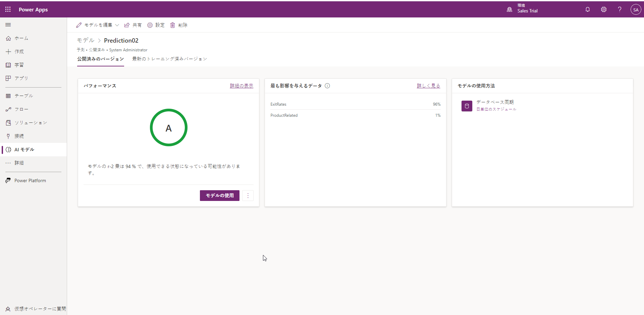Select 公開済みのバージョン tab
The image size is (644, 315).
point(101,59)
